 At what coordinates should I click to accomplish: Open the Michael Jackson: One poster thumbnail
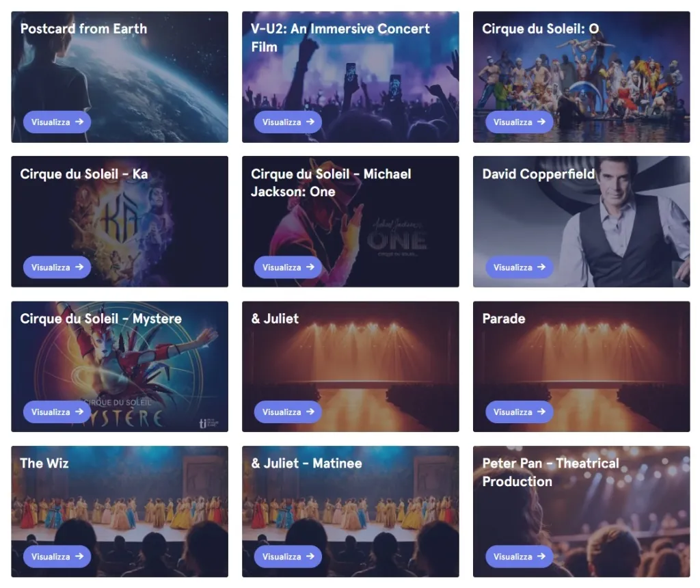(x=351, y=222)
